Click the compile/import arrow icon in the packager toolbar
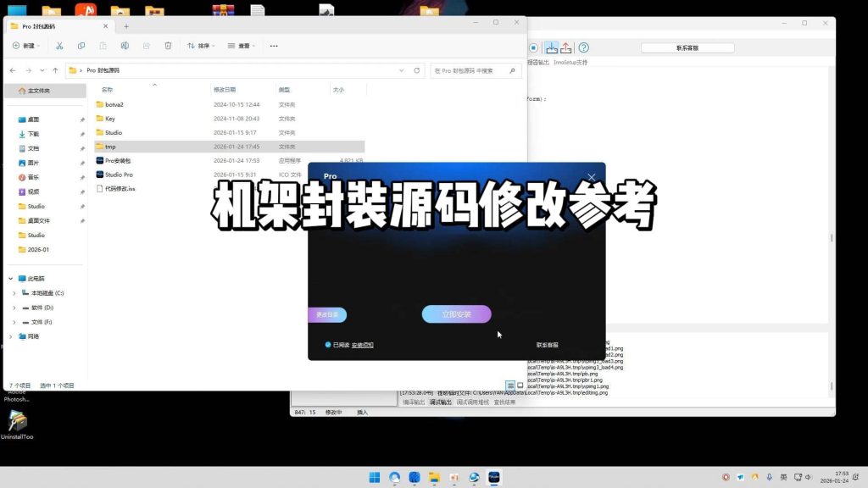The height and width of the screenshot is (488, 868). (x=552, y=47)
